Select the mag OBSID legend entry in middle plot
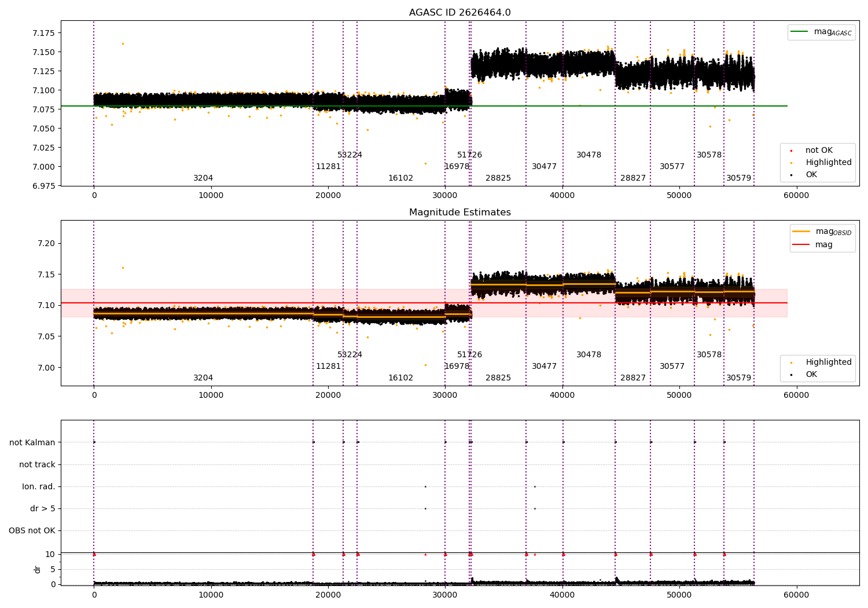This screenshot has width=868, height=608. click(x=822, y=232)
